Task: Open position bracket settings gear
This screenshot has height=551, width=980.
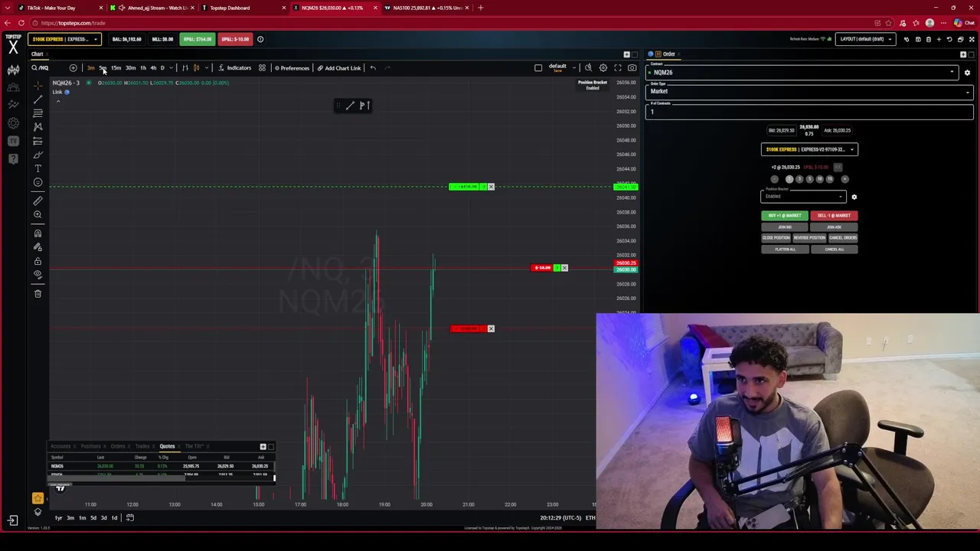Action: click(854, 197)
